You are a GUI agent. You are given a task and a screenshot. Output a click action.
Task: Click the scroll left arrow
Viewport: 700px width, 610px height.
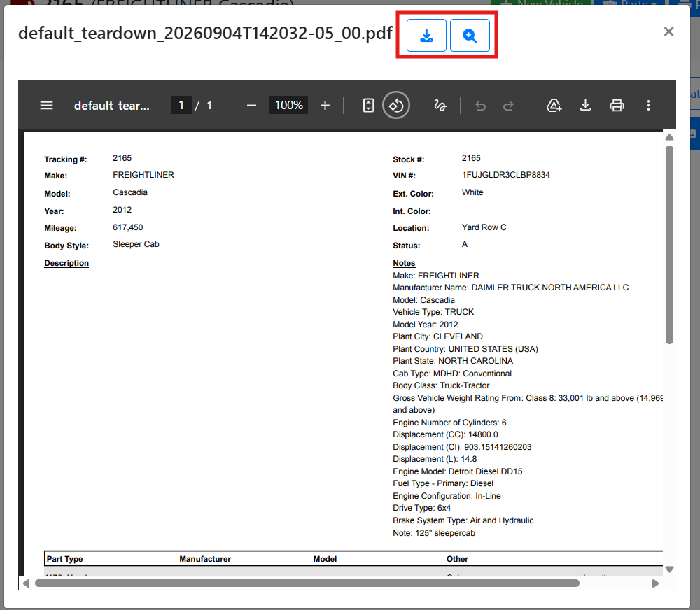tap(27, 583)
